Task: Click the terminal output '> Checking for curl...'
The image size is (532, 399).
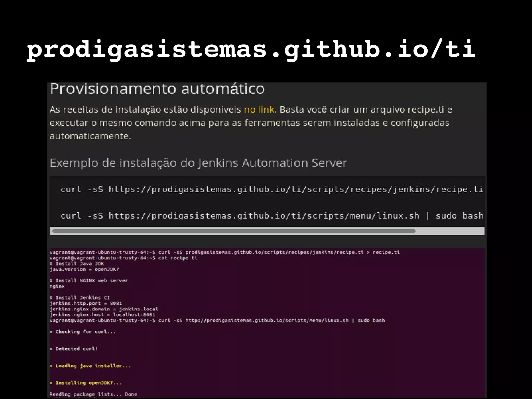Action: (x=83, y=332)
